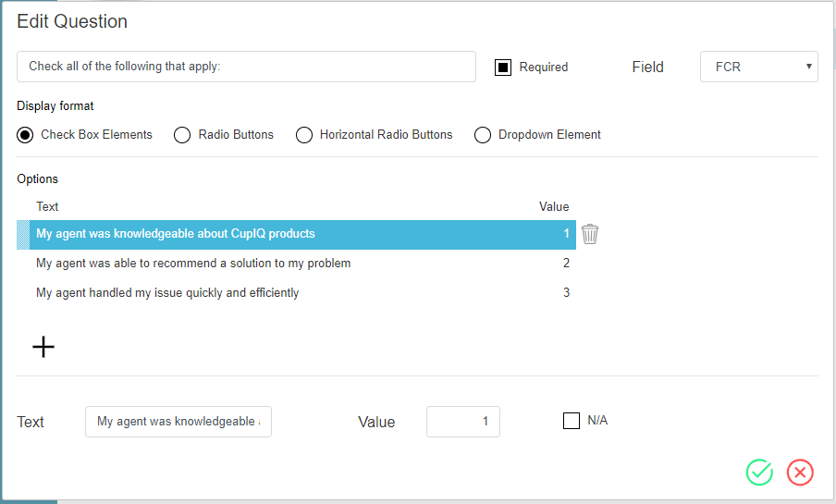
Task: Edit the option Text input field
Action: coord(178,422)
